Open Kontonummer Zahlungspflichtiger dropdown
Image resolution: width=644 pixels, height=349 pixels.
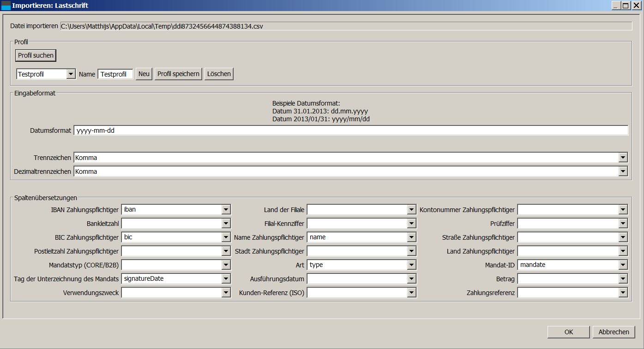(x=572, y=209)
